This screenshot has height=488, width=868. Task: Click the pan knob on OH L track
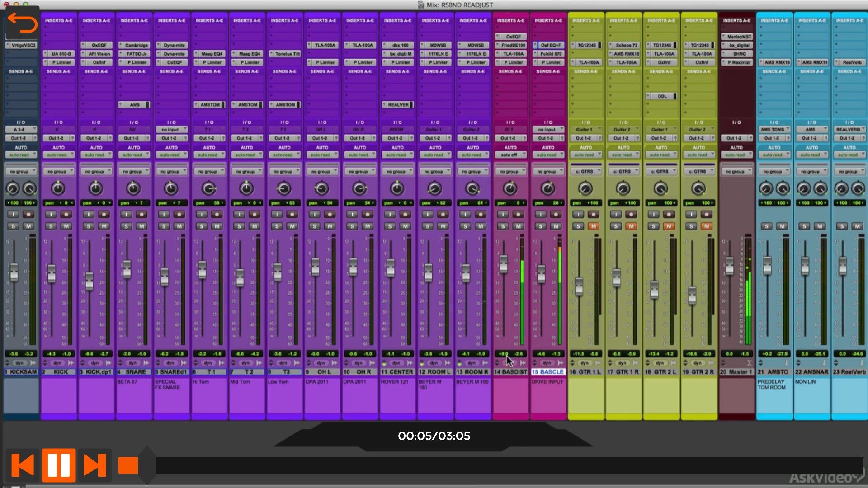coord(321,188)
